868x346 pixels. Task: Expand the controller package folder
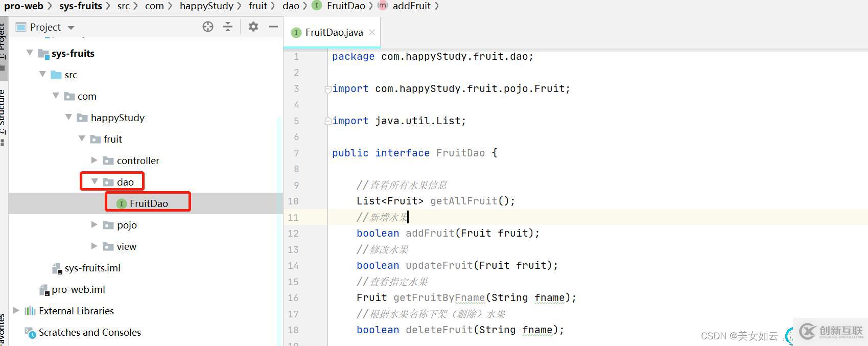pyautogui.click(x=95, y=160)
